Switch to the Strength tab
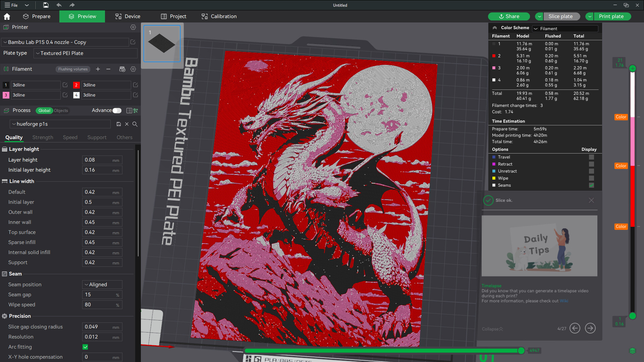Image resolution: width=644 pixels, height=362 pixels. click(43, 137)
